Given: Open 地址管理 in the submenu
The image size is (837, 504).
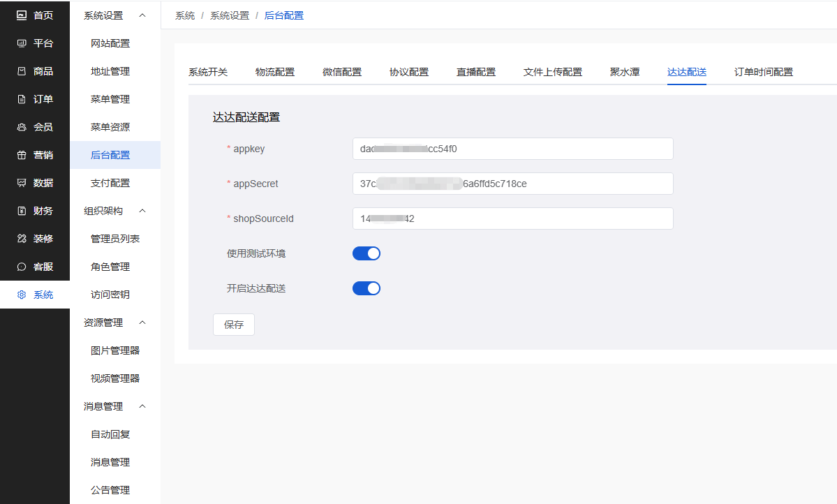Looking at the screenshot, I should (x=115, y=71).
